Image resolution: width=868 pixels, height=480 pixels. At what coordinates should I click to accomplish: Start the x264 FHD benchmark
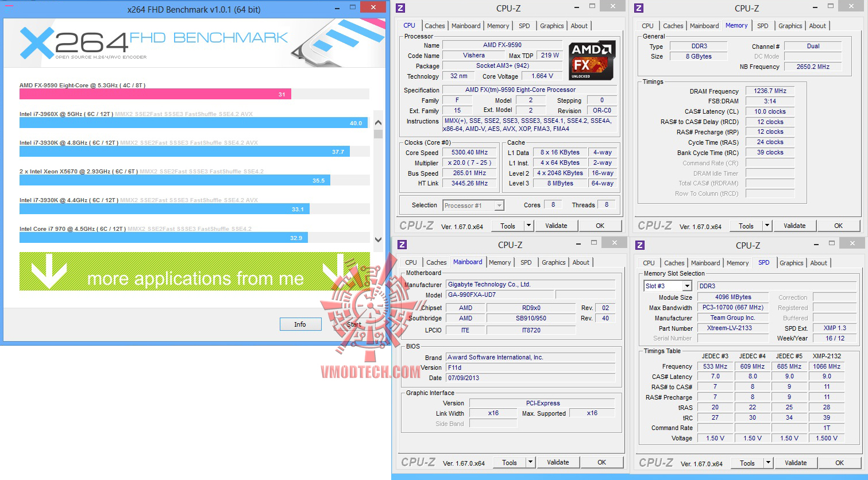353,324
